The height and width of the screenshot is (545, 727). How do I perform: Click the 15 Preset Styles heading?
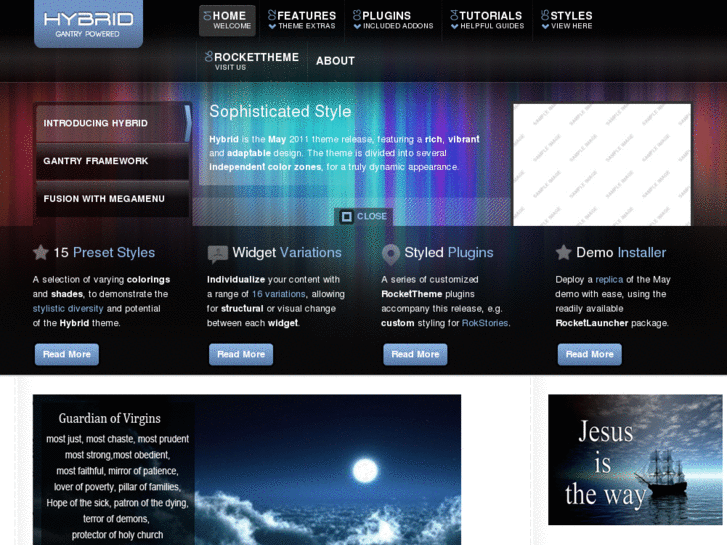click(x=104, y=252)
